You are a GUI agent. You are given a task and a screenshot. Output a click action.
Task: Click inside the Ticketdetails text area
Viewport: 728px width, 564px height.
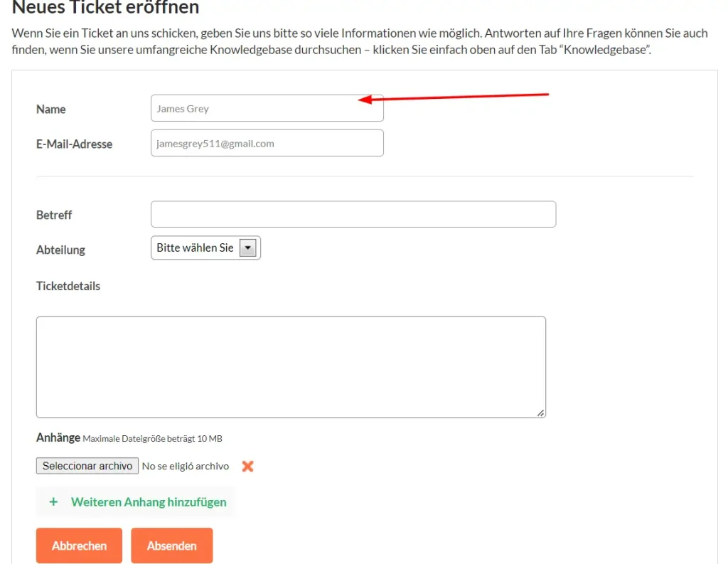pos(290,367)
